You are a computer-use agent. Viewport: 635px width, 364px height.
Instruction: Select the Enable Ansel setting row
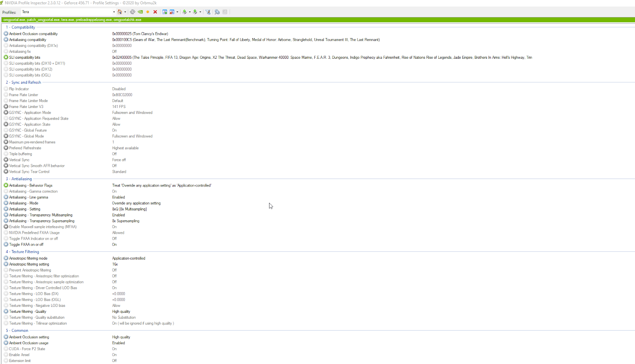click(317, 355)
